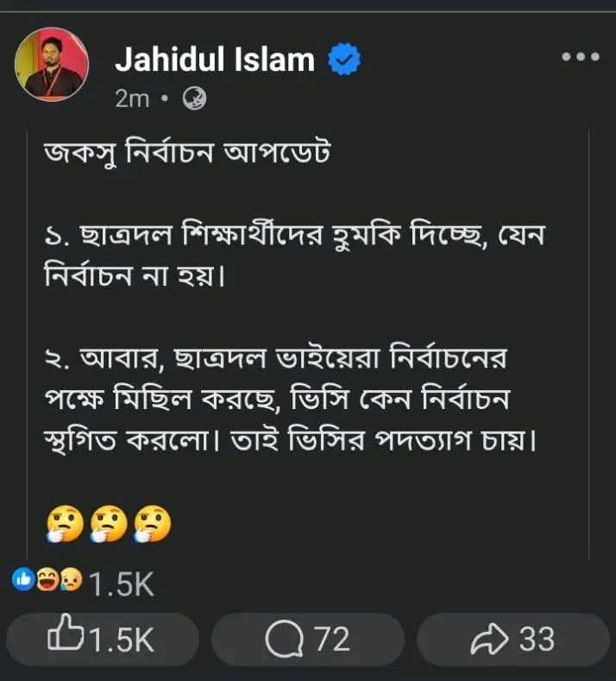Click the last thinking face emoji
The height and width of the screenshot is (681, 616).
[x=152, y=523]
